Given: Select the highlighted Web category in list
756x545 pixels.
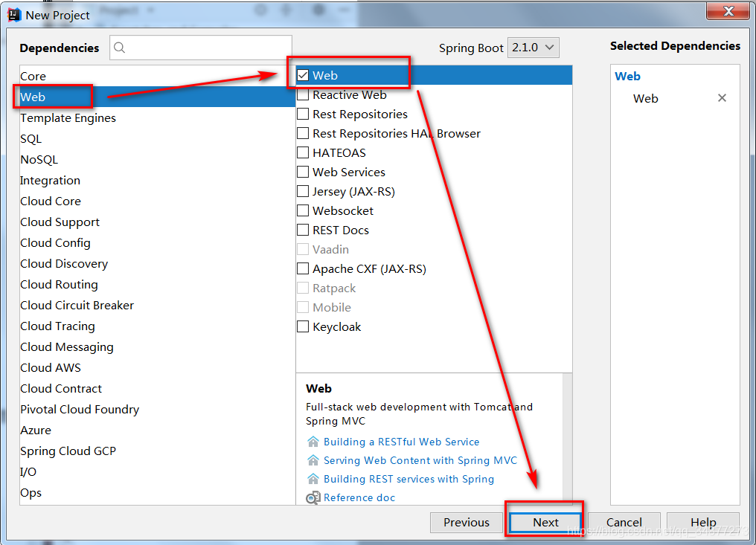Looking at the screenshot, I should point(157,97).
